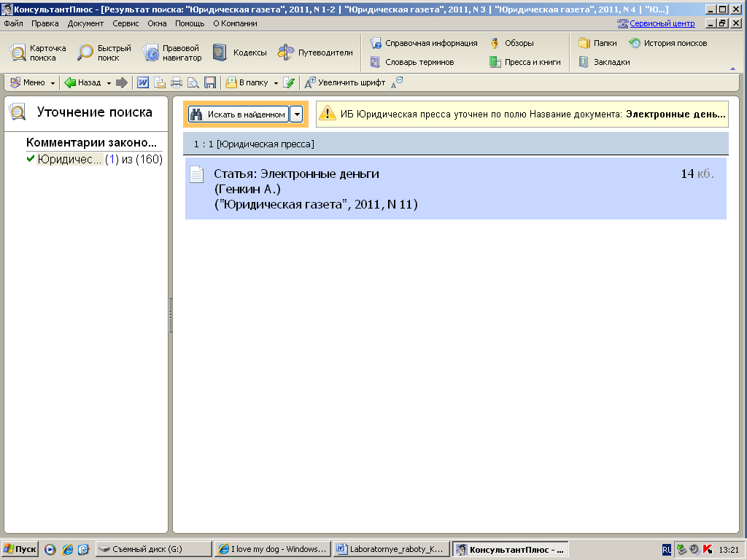This screenshot has height=560, width=747.
Task: Click Kaspersky tray icon
Action: click(x=708, y=550)
